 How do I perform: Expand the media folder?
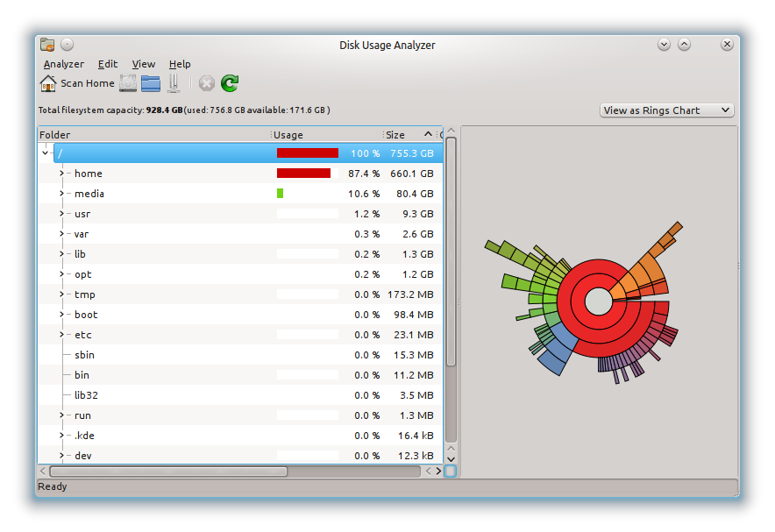(x=61, y=194)
